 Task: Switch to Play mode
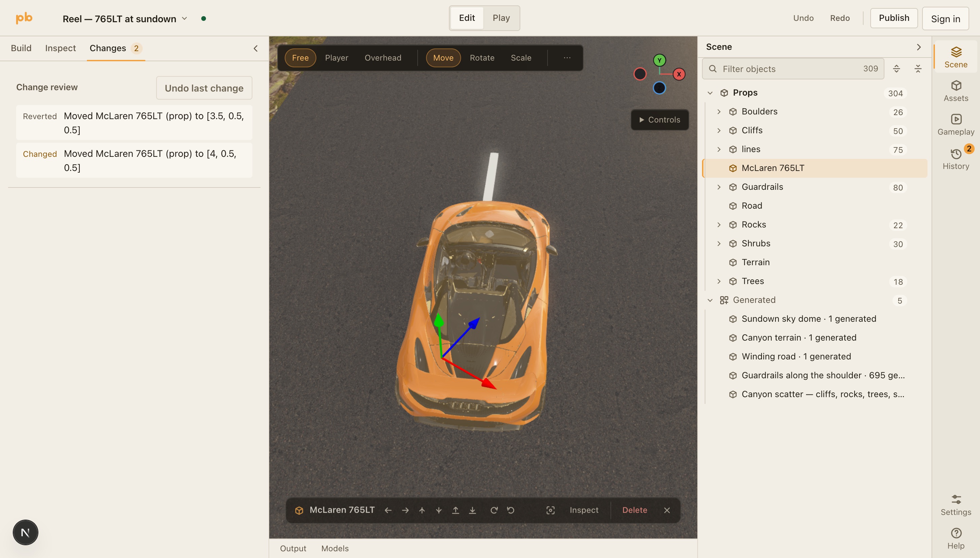click(x=501, y=18)
